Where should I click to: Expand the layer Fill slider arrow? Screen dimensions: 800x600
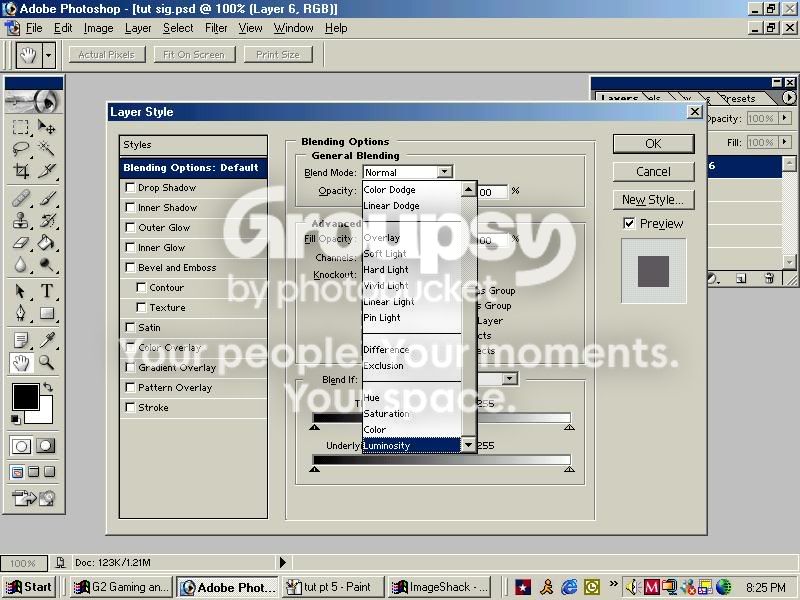(x=785, y=142)
